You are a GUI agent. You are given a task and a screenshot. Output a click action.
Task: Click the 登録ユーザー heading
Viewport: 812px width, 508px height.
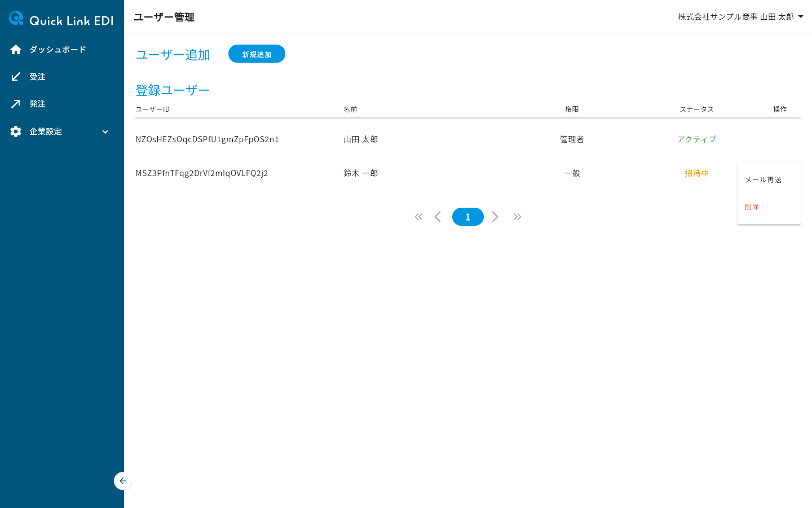coord(173,90)
